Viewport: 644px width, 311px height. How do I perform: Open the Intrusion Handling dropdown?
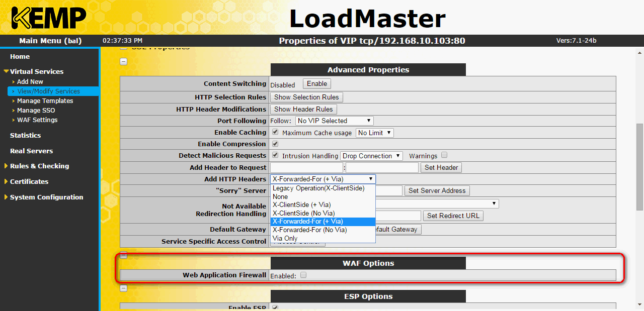pos(372,156)
